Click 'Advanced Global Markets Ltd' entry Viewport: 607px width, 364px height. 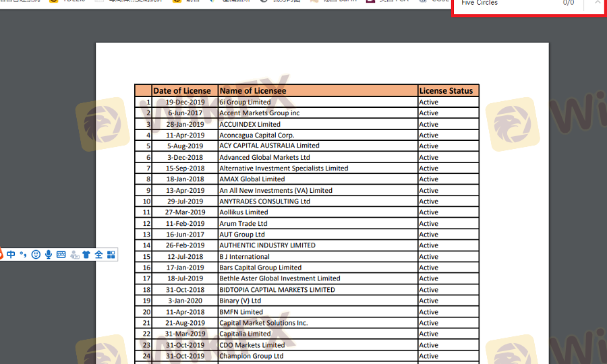[x=265, y=158]
